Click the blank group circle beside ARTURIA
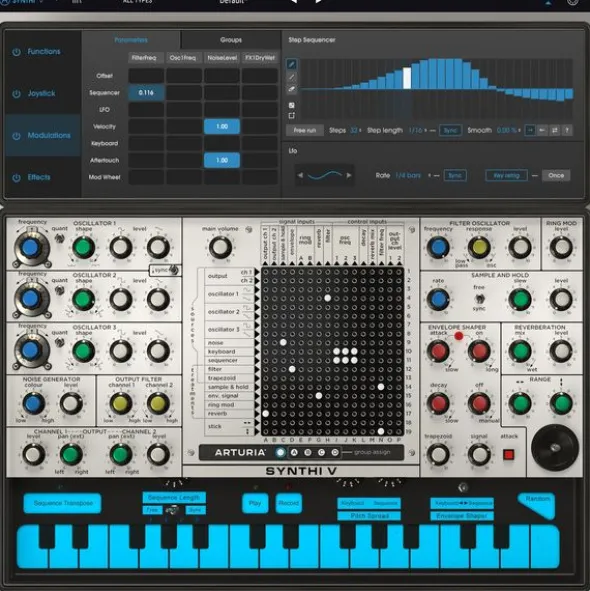The height and width of the screenshot is (591, 590). pyautogui.click(x=280, y=452)
